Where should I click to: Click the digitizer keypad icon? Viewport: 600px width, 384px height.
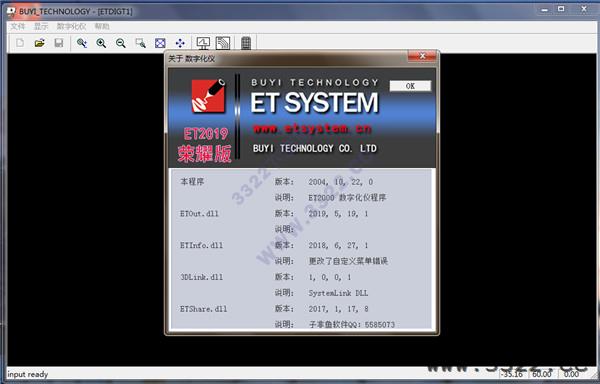(x=246, y=43)
